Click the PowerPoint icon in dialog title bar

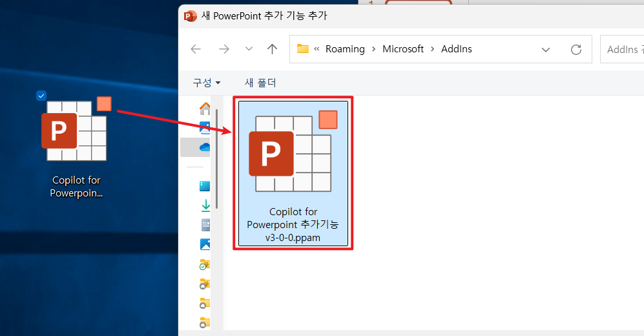[190, 16]
